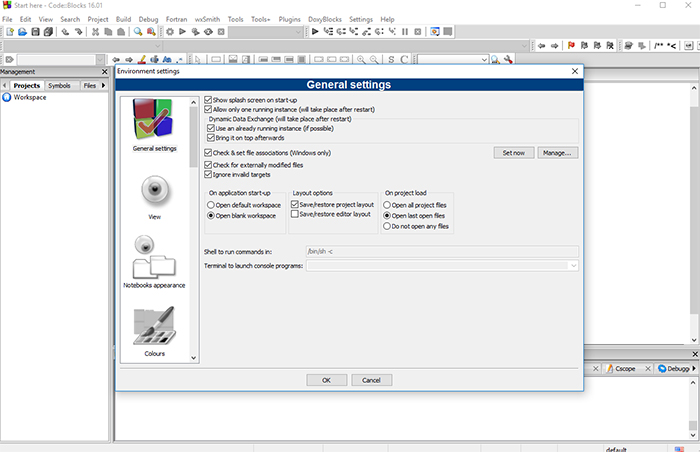
Task: Select Do not open any files option
Action: coord(387,226)
